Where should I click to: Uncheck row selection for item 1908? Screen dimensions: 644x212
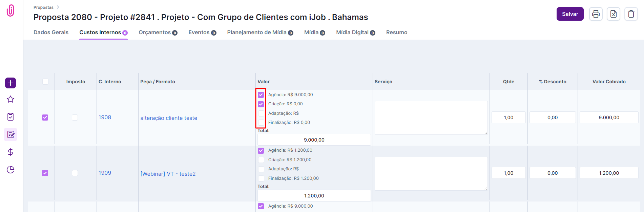click(45, 118)
